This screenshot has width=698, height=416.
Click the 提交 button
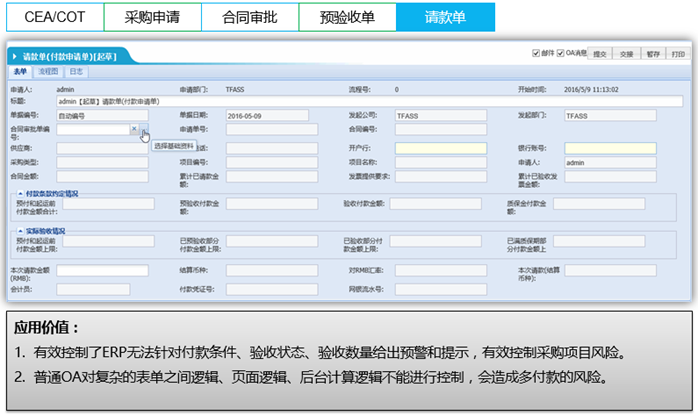pos(600,54)
